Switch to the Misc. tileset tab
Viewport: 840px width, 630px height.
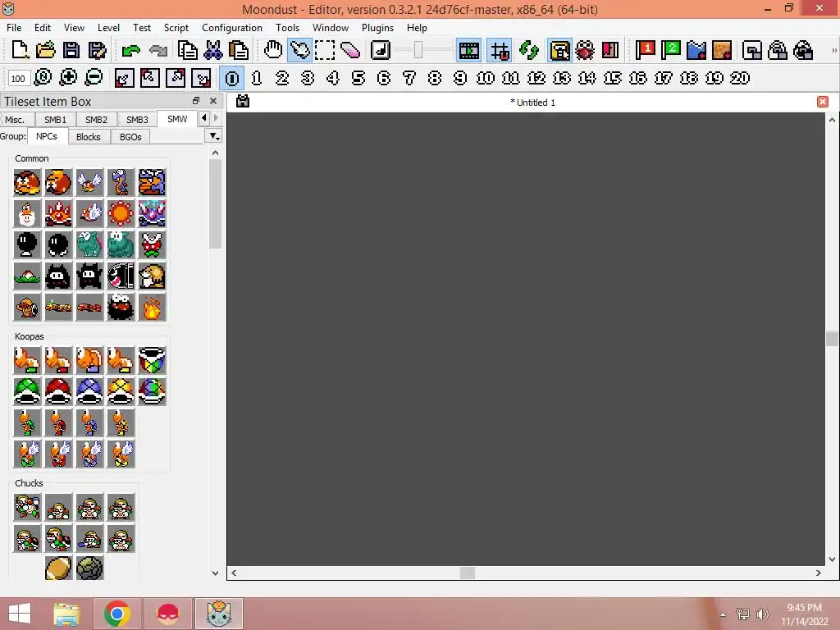point(15,120)
